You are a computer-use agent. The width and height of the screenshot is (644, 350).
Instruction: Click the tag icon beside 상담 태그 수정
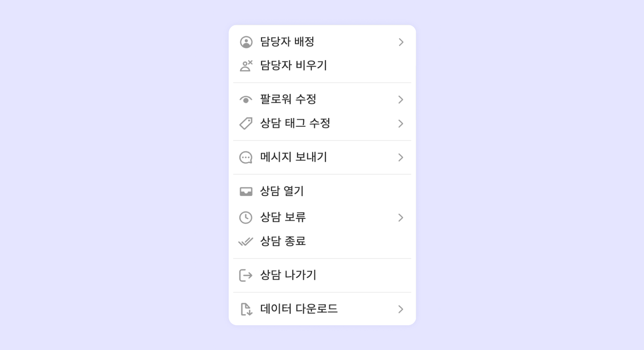[246, 123]
